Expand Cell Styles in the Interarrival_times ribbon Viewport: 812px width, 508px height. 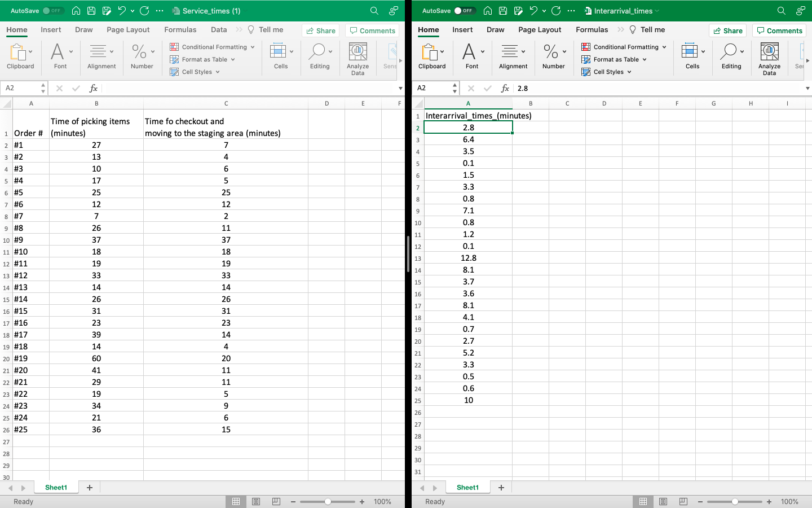pos(607,72)
